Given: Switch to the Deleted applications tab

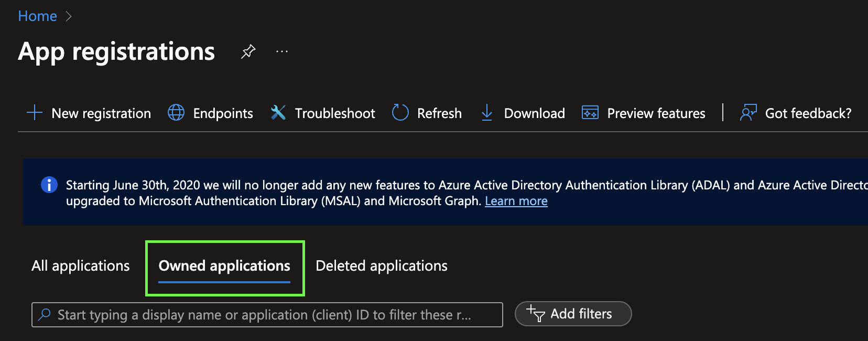Looking at the screenshot, I should [x=382, y=266].
